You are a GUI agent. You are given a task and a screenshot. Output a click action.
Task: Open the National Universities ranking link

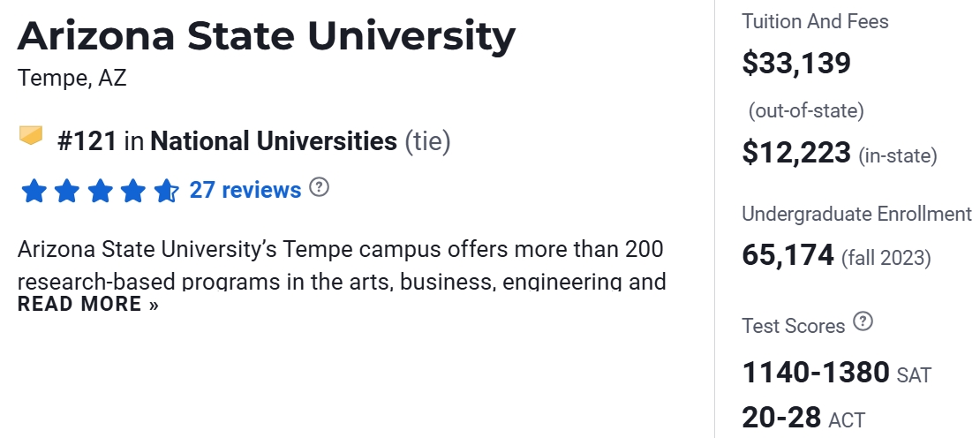274,141
